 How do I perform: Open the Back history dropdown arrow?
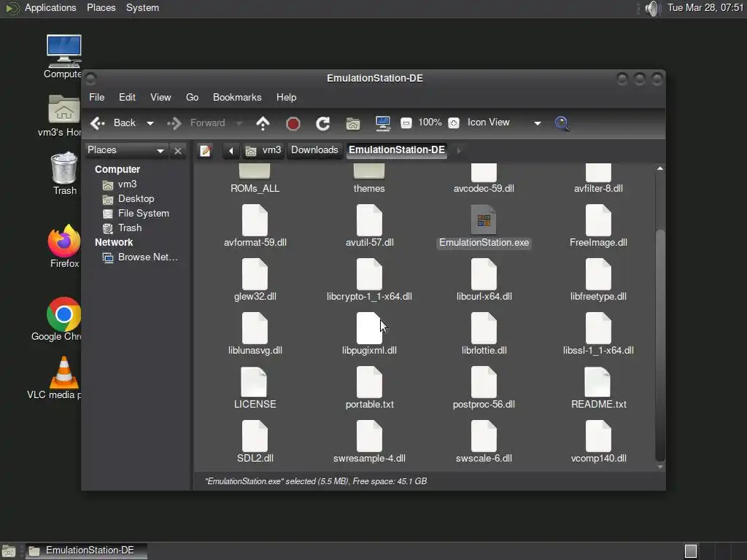[150, 123]
